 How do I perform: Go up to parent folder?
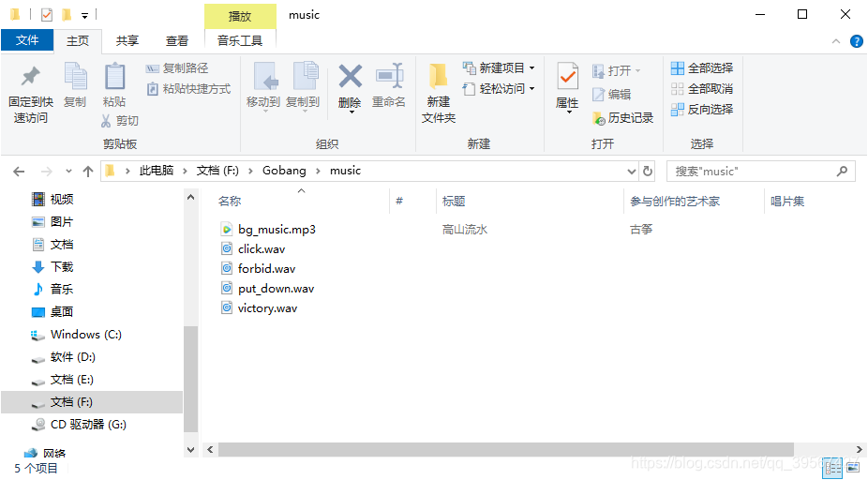tap(88, 172)
